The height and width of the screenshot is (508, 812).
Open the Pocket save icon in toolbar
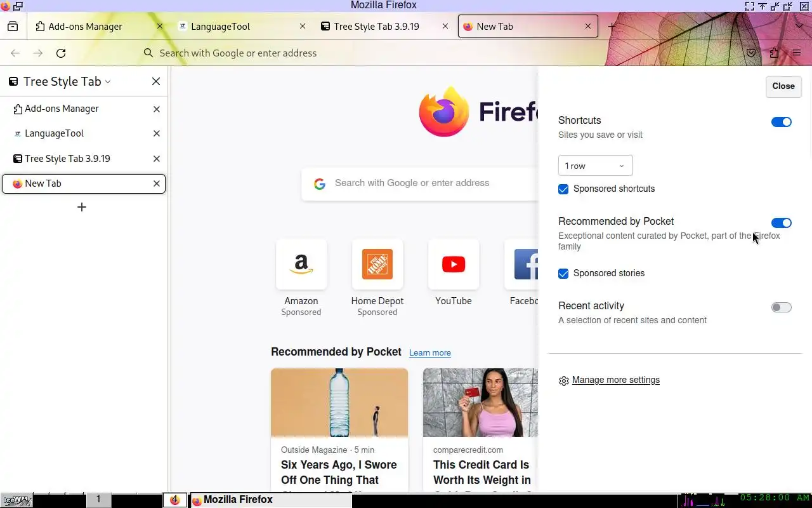click(751, 53)
